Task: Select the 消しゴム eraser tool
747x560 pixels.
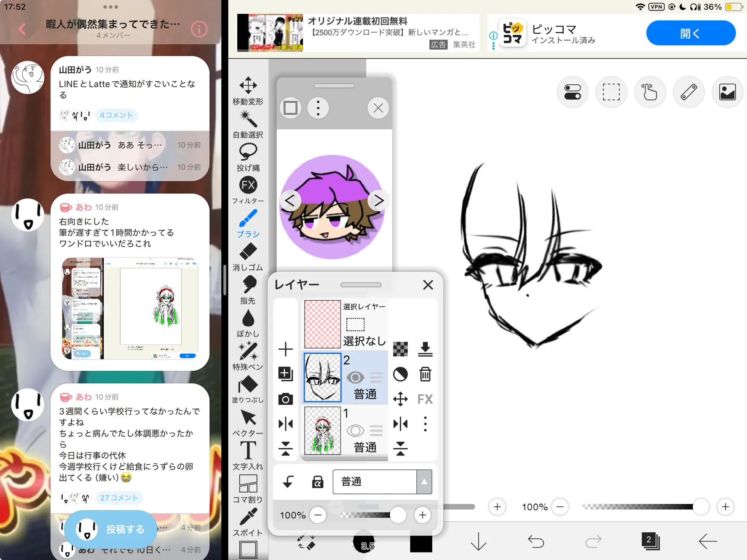Action: click(248, 257)
